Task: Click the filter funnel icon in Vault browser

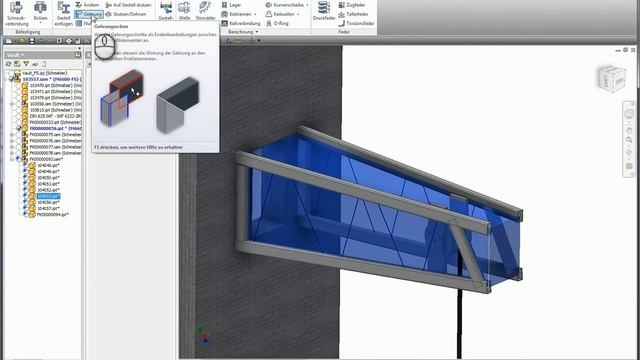Action: click(x=26, y=64)
